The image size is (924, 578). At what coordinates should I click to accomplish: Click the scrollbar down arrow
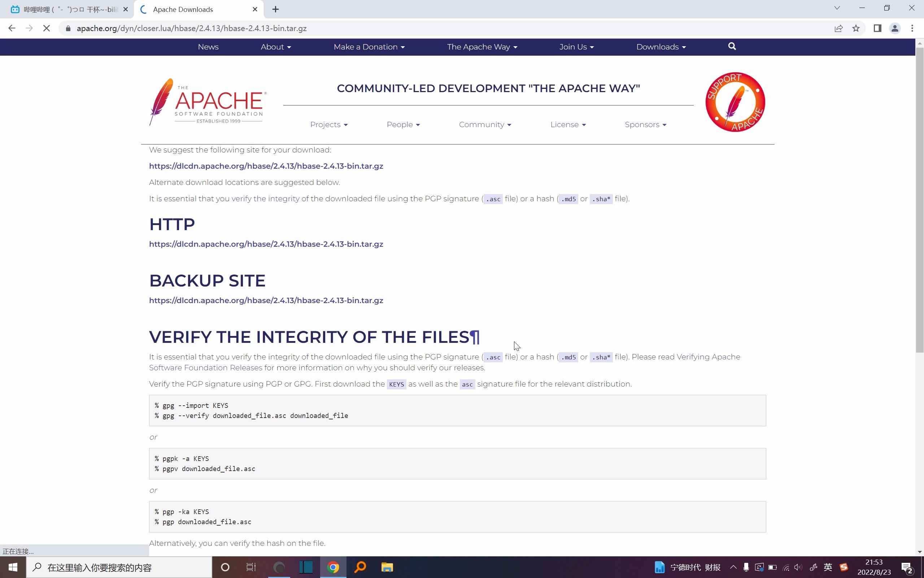pyautogui.click(x=919, y=552)
